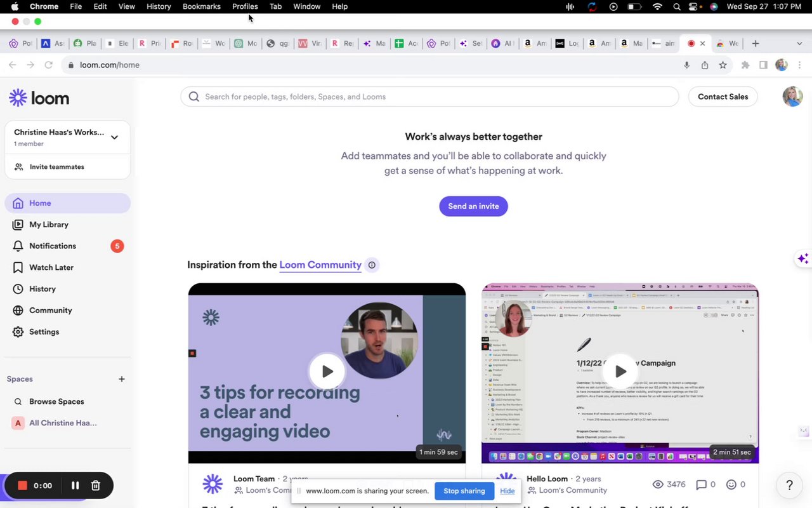Click Stop sharing button
The image size is (812, 508).
[x=464, y=491]
